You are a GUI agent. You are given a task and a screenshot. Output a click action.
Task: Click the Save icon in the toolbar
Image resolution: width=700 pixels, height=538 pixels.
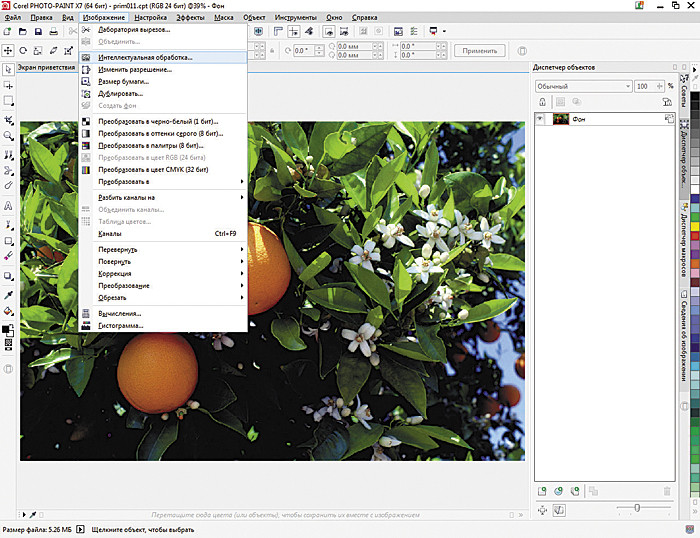pos(38,32)
